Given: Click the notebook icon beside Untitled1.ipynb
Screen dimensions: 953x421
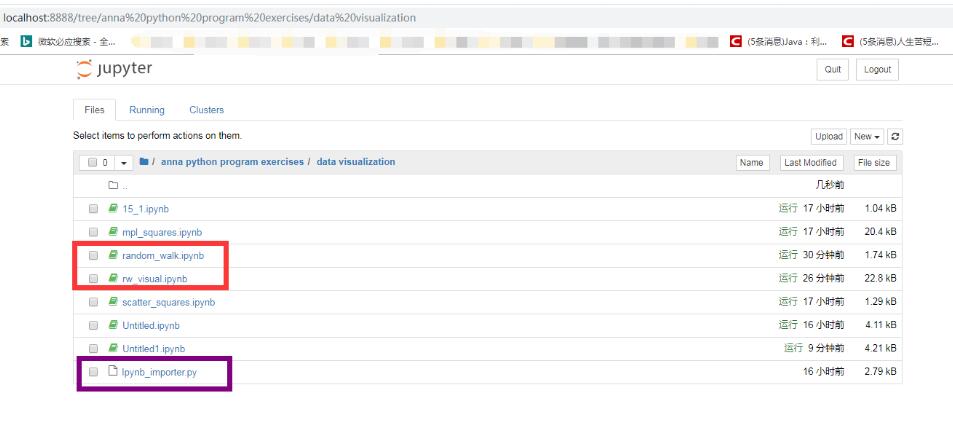Looking at the screenshot, I should (112, 348).
